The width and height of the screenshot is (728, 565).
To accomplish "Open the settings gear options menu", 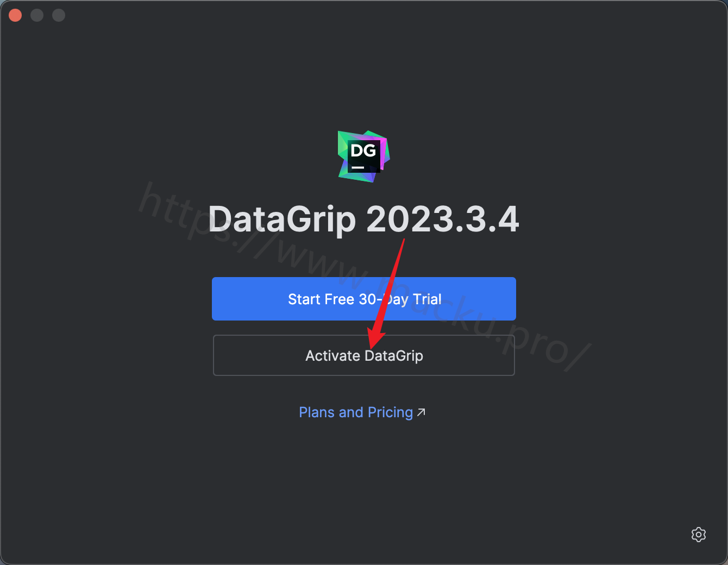I will tap(699, 535).
